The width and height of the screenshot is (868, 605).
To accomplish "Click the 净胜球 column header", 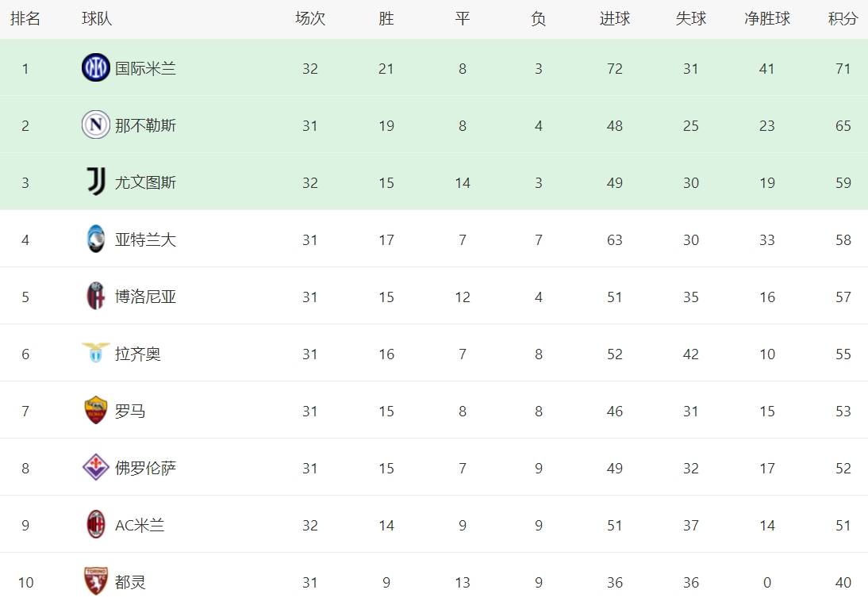I will [x=766, y=19].
